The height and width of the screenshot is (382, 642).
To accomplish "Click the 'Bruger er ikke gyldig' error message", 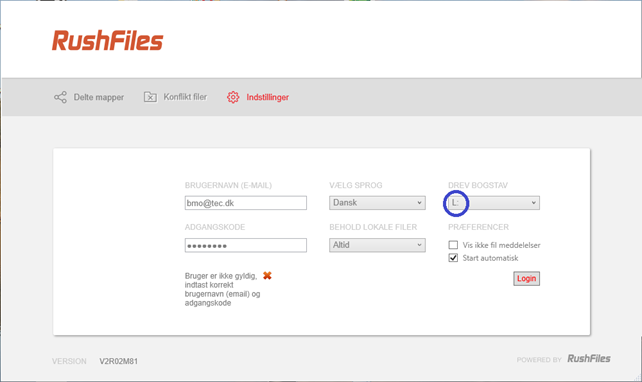I will [222, 289].
